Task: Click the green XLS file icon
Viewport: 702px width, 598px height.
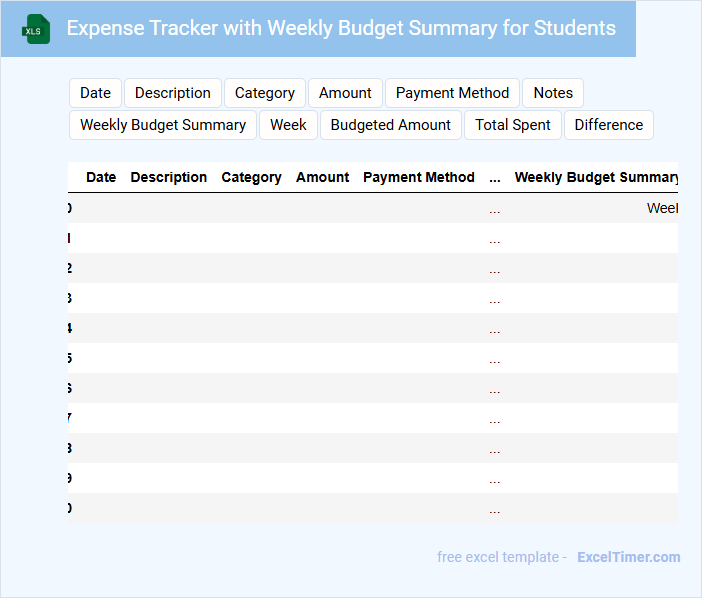Action: [x=36, y=29]
